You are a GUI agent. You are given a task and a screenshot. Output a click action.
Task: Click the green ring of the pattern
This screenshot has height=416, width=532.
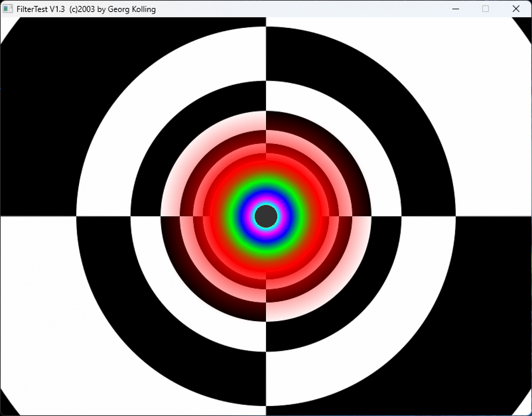pos(266,181)
